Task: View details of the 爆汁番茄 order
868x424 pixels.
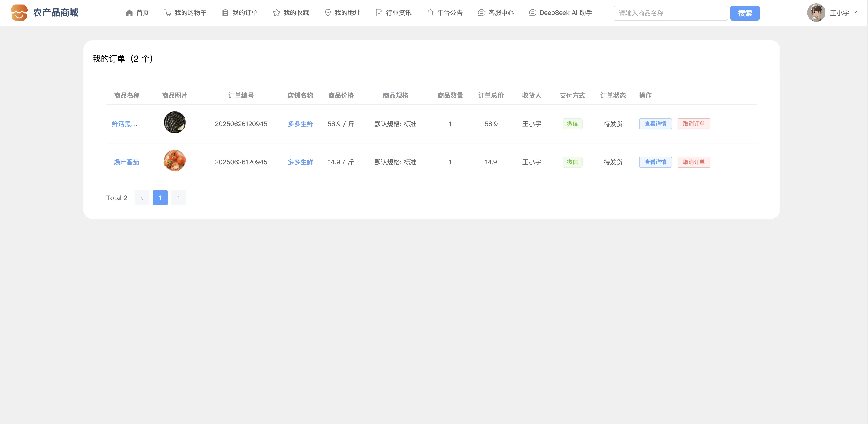Action: [x=655, y=162]
